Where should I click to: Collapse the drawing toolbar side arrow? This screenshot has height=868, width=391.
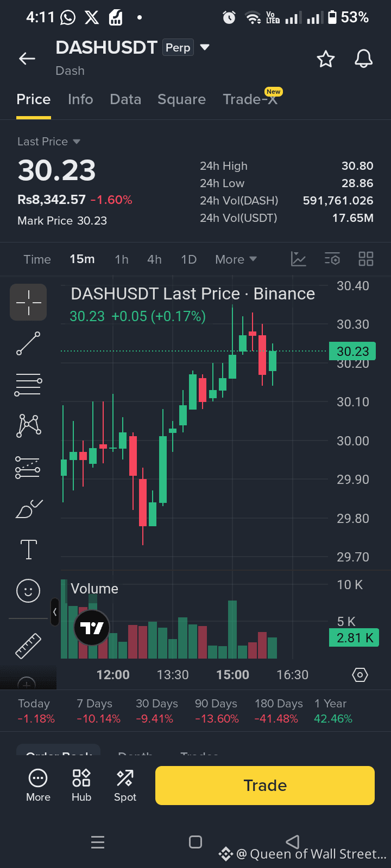54,612
